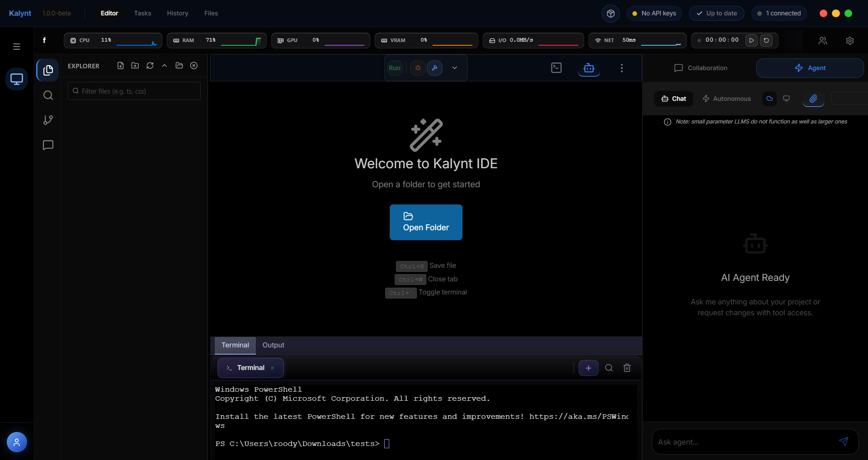The width and height of the screenshot is (868, 460).
Task: Create a new folder in Explorer
Action: coord(135,66)
